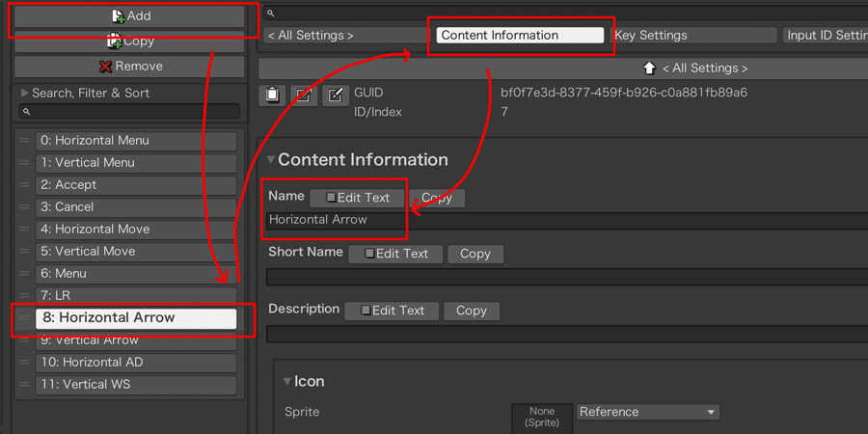Image resolution: width=868 pixels, height=434 pixels.
Task: Click Edit Text button for Description
Action: [392, 311]
